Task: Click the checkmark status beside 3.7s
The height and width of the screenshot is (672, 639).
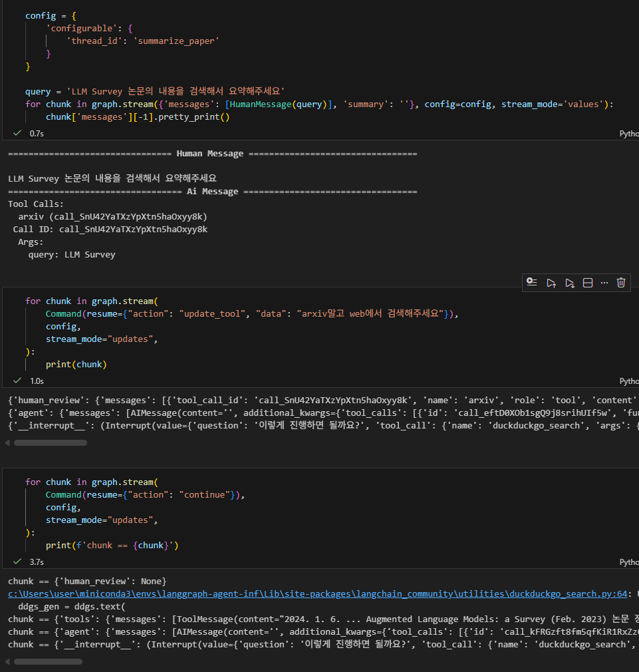Action: (17, 562)
